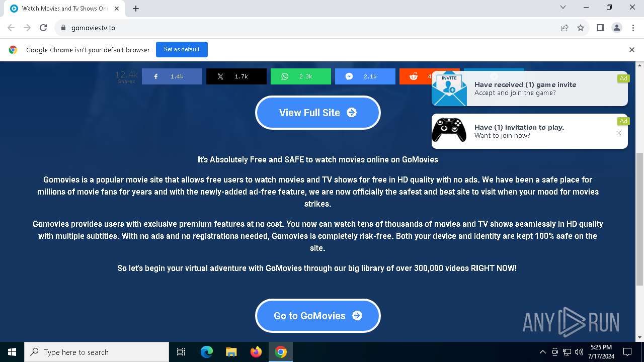This screenshot has height=362, width=644.
Task: Open network settings in system tray
Action: 567,352
